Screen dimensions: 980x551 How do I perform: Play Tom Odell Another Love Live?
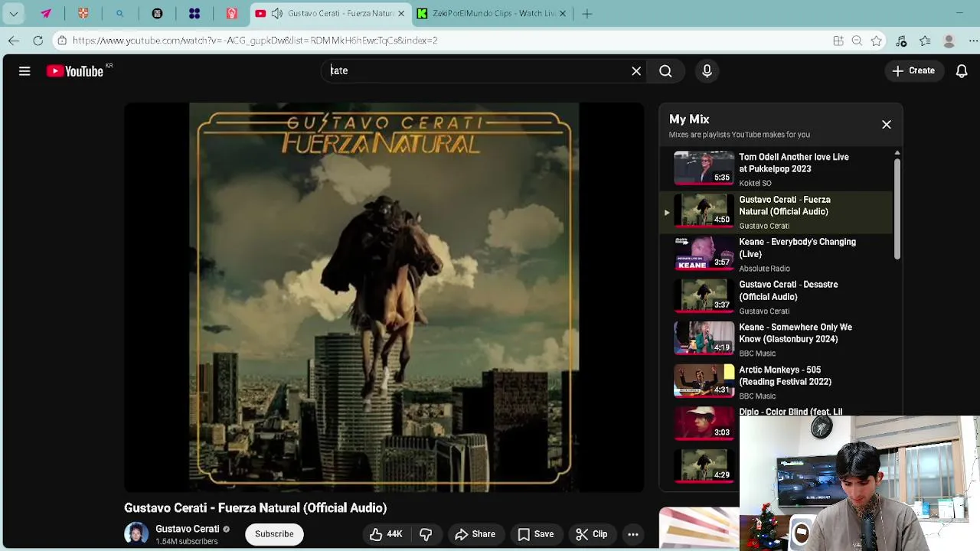pos(777,169)
